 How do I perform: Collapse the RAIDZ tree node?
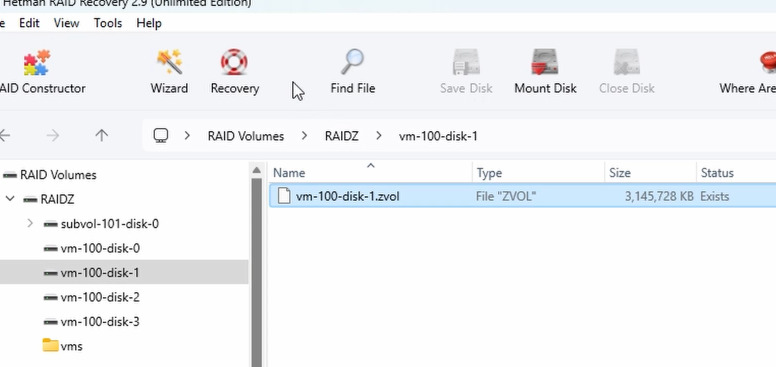[10, 199]
